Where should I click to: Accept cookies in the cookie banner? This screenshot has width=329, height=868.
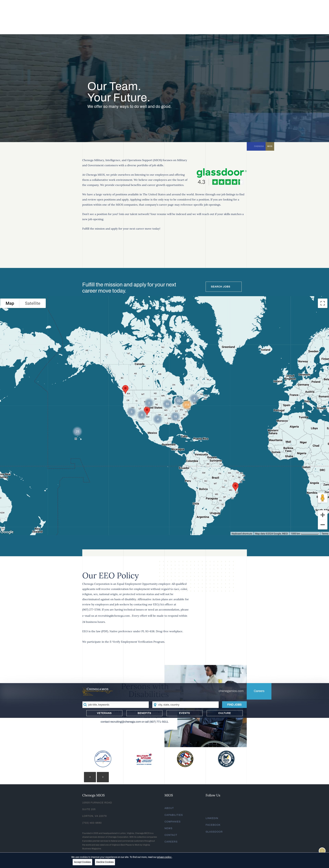[x=82, y=862]
